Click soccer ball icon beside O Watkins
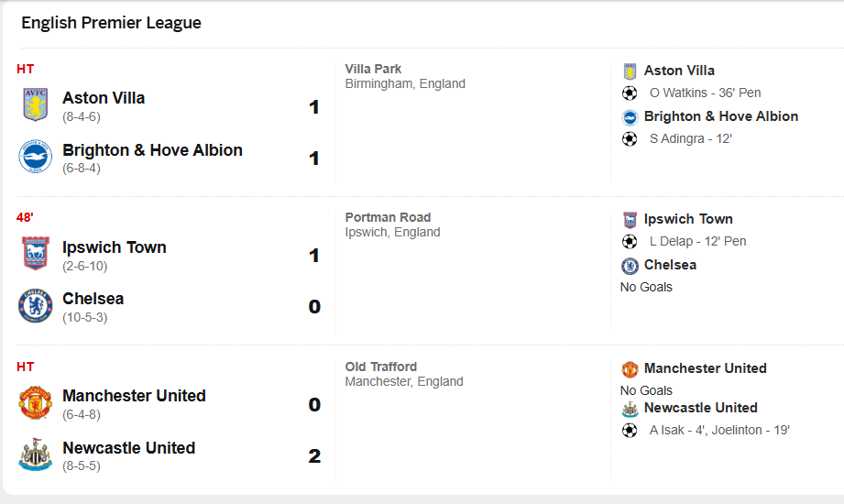Screen dimensions: 844x504 coord(630,93)
